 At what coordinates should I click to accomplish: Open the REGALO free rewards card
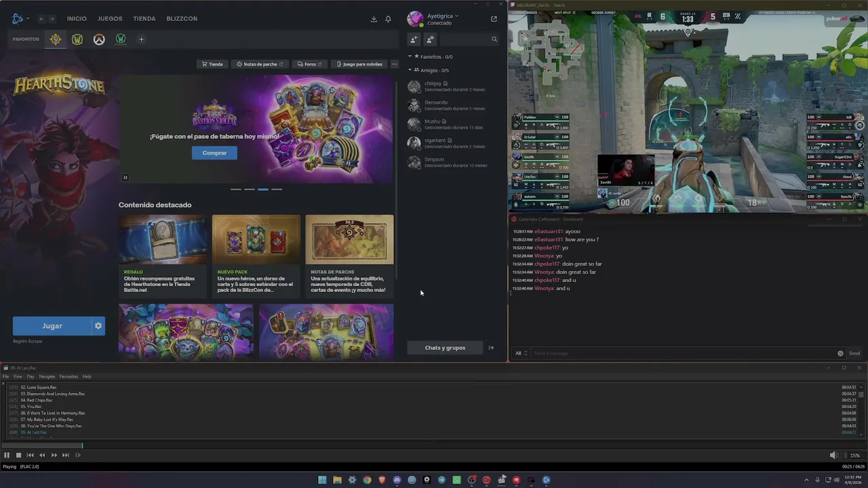click(163, 256)
